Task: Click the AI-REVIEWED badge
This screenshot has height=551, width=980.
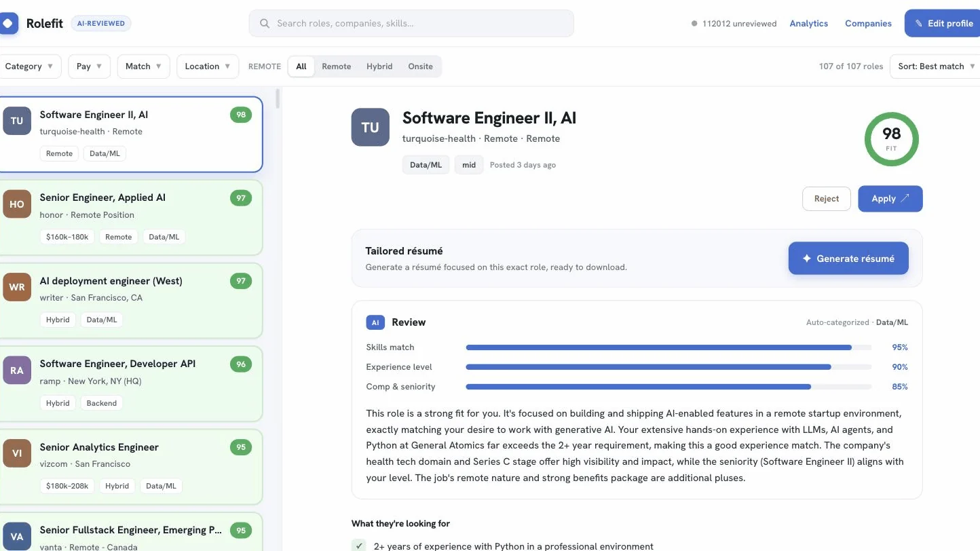Action: (101, 23)
